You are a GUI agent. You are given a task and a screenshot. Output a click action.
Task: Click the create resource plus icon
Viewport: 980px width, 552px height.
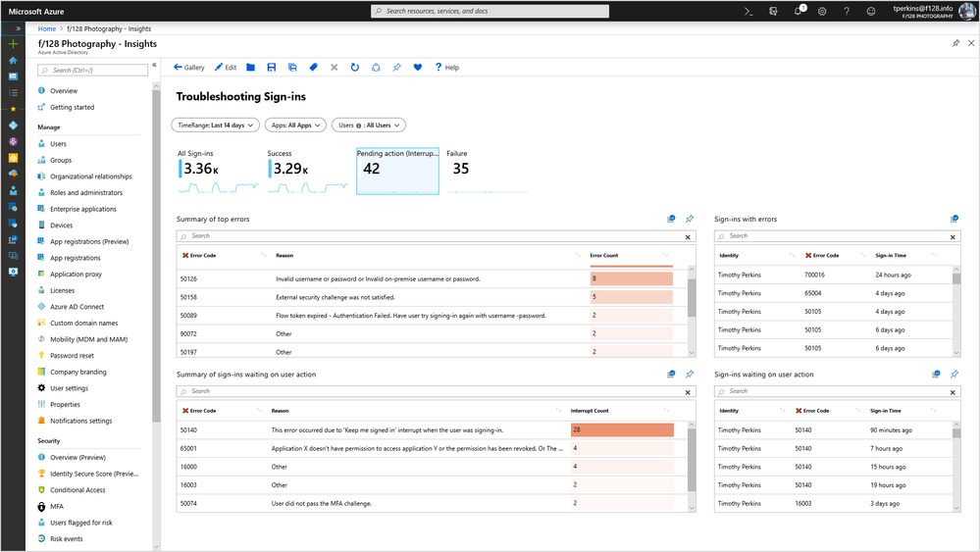coord(13,44)
